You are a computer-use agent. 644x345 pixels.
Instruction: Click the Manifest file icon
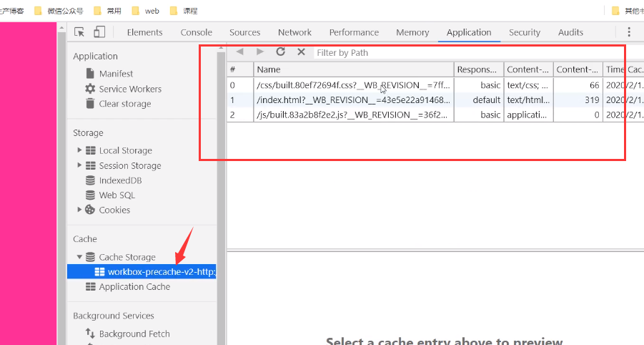(x=90, y=73)
